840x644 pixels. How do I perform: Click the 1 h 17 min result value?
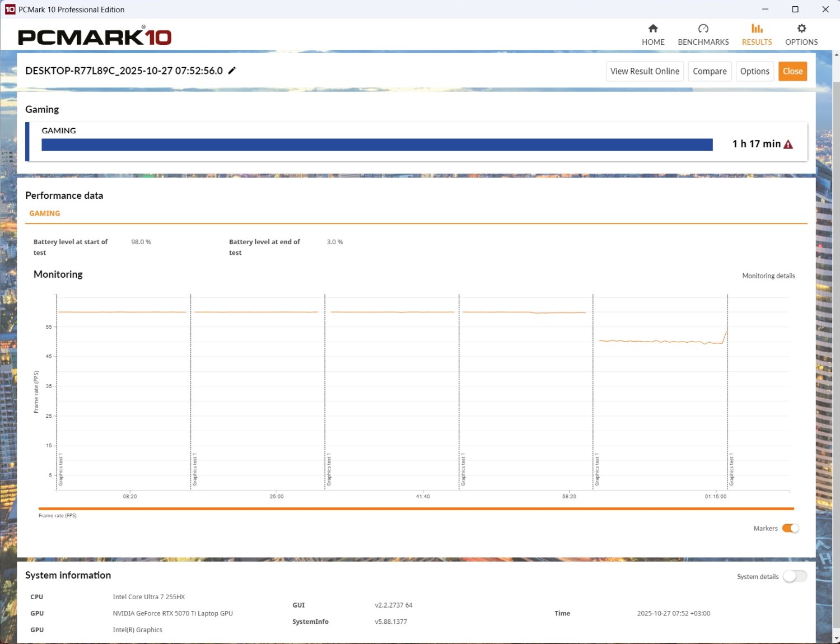756,144
